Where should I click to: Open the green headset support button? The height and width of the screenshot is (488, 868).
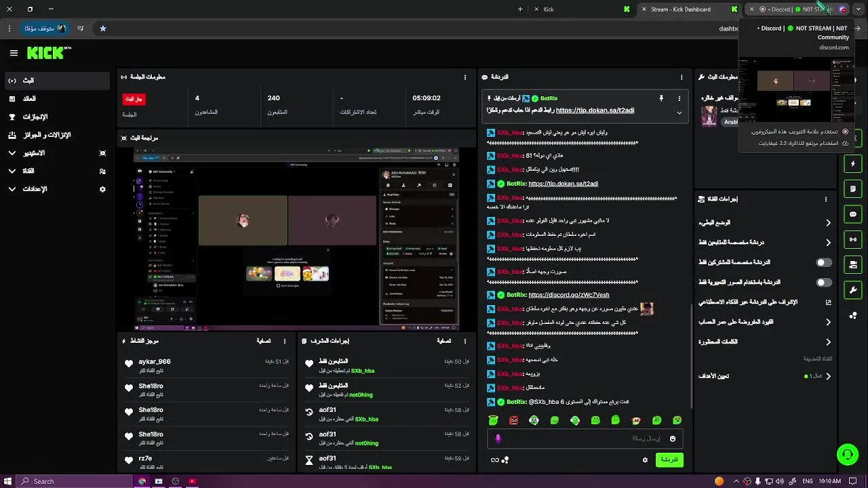pos(847,455)
